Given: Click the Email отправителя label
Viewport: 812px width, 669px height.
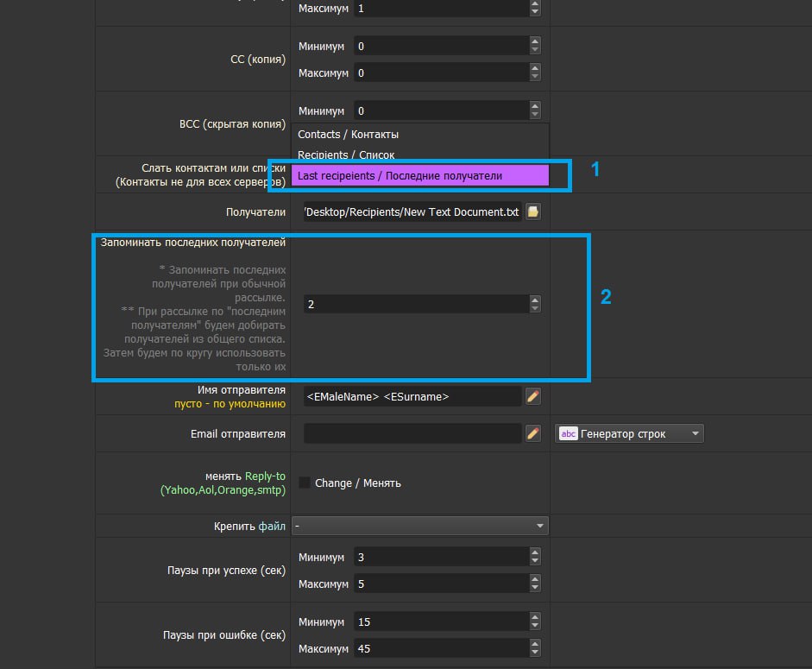Looking at the screenshot, I should tap(238, 433).
